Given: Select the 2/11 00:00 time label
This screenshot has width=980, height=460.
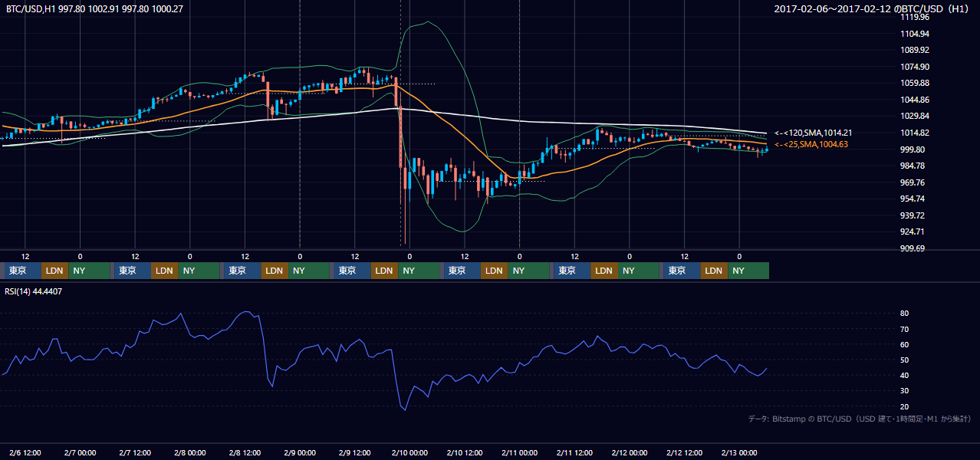Looking at the screenshot, I should [519, 452].
